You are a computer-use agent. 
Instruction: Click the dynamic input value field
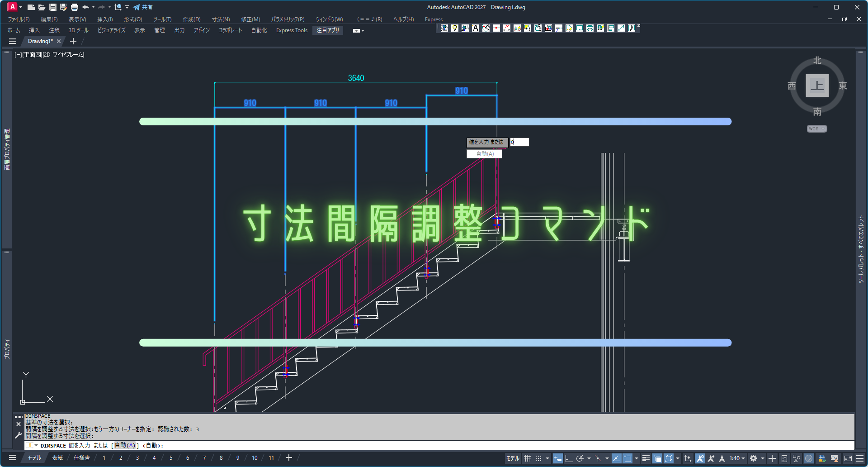pyautogui.click(x=519, y=142)
